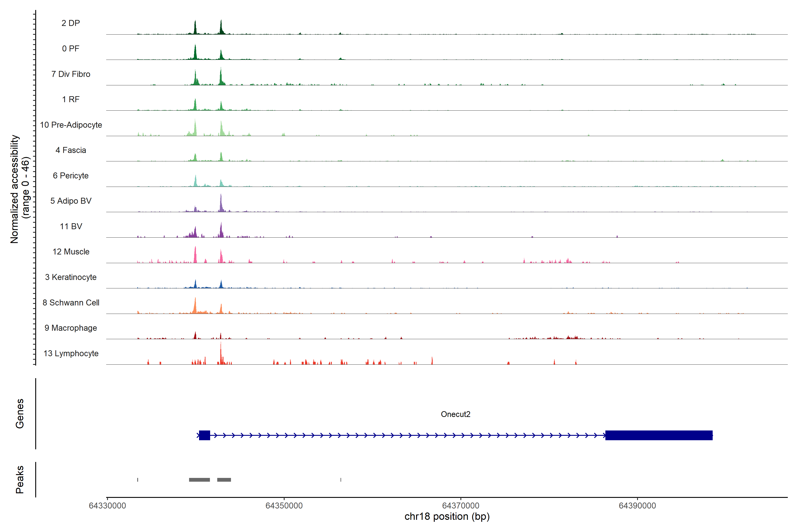Click the widest gray peak bar
The image size is (798, 532).
[x=199, y=480]
